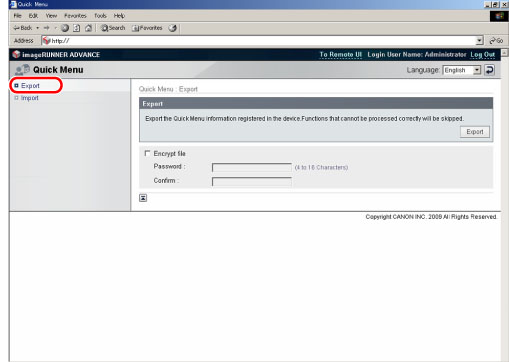
Task: Click the apply language arrow icon
Action: point(489,70)
